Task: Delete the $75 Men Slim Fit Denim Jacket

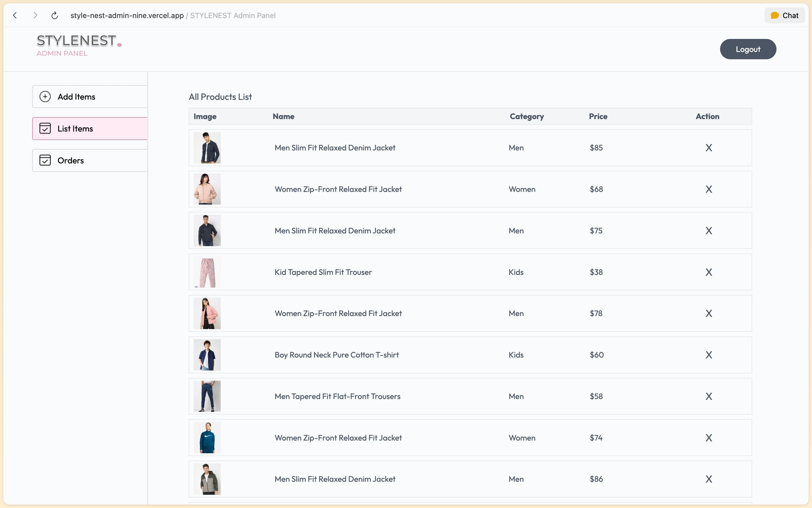Action: [x=709, y=231]
